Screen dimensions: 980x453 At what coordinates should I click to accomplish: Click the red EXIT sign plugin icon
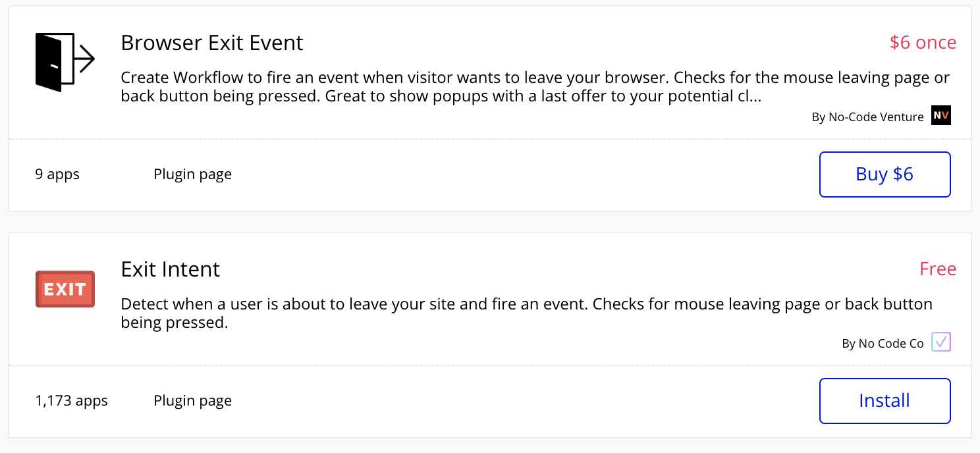coord(65,288)
